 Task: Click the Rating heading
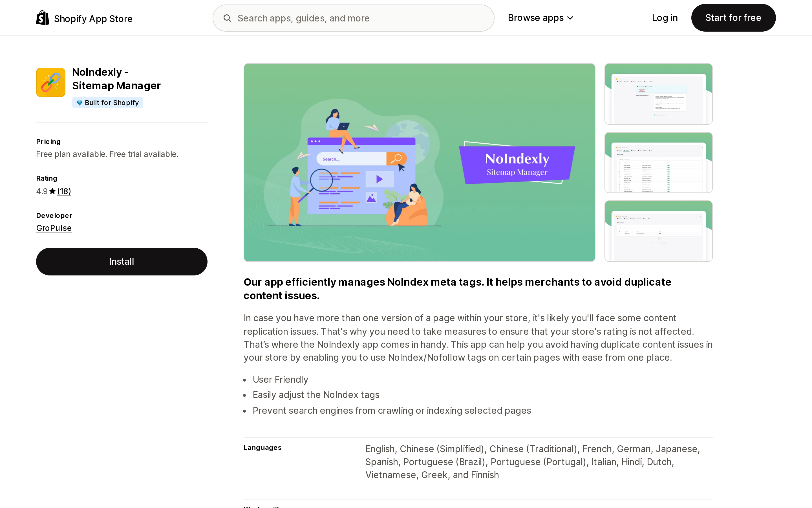click(x=47, y=178)
